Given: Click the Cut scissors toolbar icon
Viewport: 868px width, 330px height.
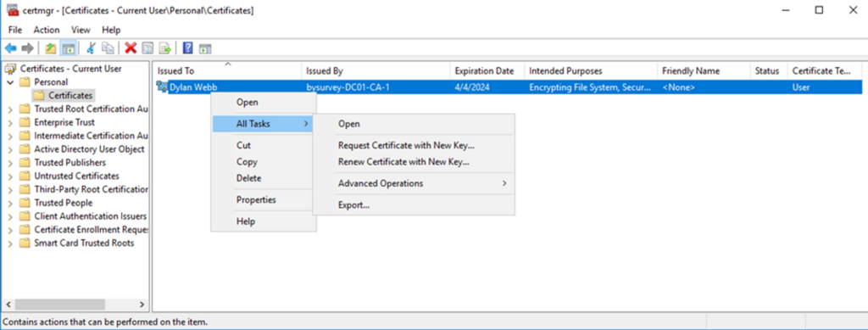Looking at the screenshot, I should click(92, 48).
